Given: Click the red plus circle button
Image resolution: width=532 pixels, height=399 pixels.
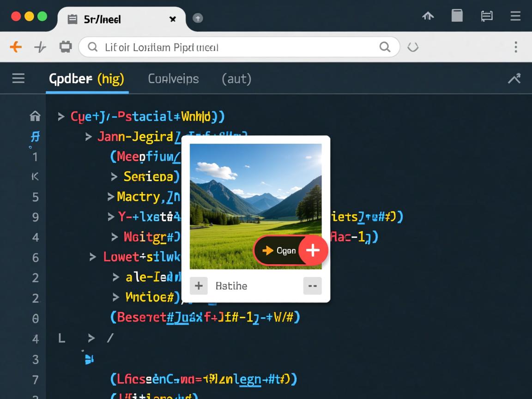Looking at the screenshot, I should coord(313,250).
